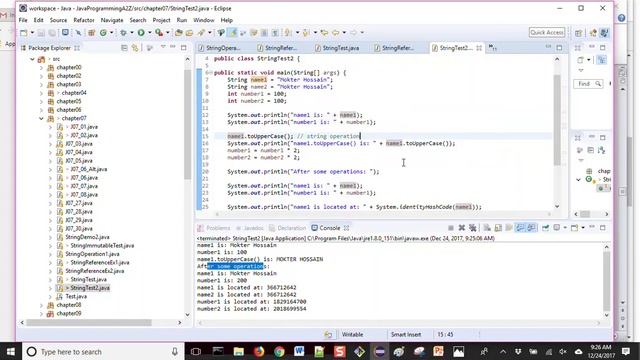640x360 pixels.
Task: Click the New file toolbar icon
Action: [24, 33]
